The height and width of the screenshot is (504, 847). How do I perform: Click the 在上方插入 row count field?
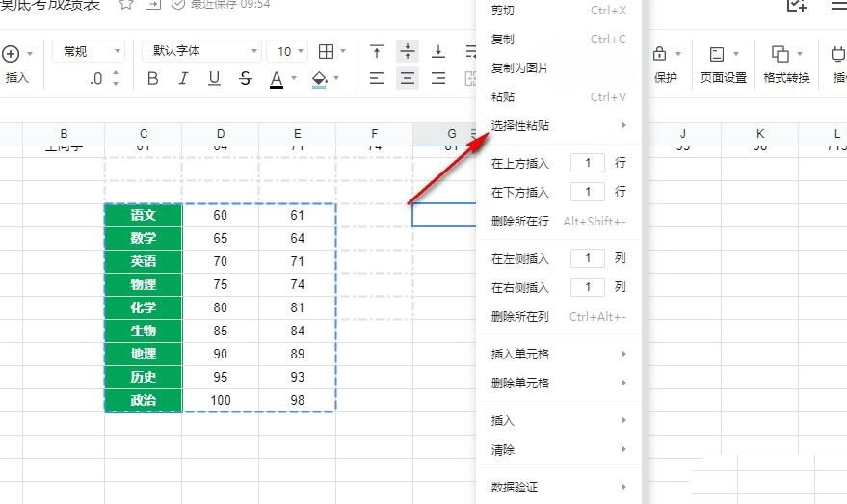pos(588,164)
